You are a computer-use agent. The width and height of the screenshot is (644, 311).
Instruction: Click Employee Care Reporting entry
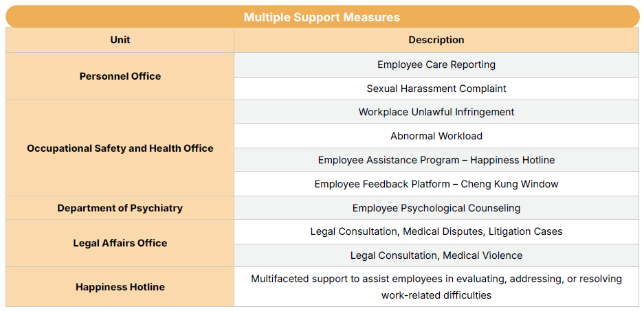(436, 65)
